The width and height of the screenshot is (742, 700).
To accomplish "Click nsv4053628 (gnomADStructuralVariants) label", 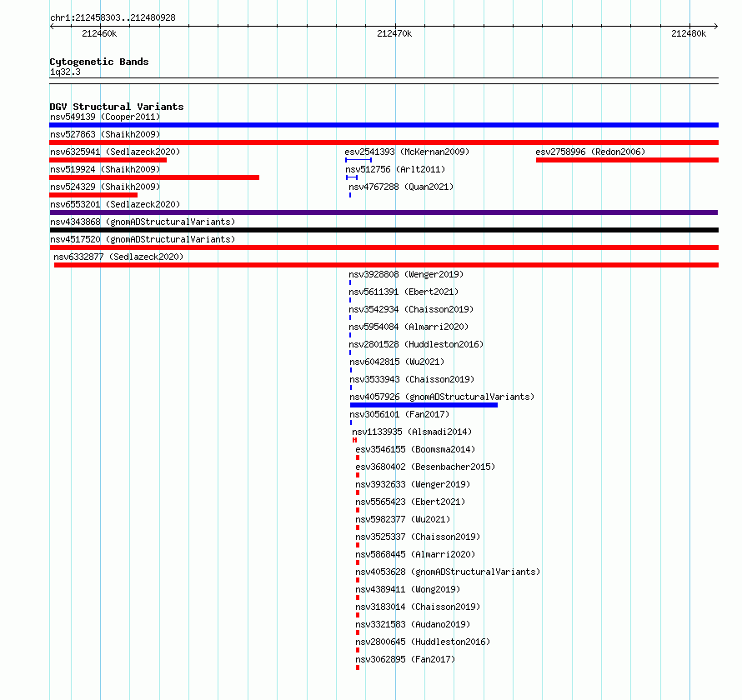I will pyautogui.click(x=448, y=572).
